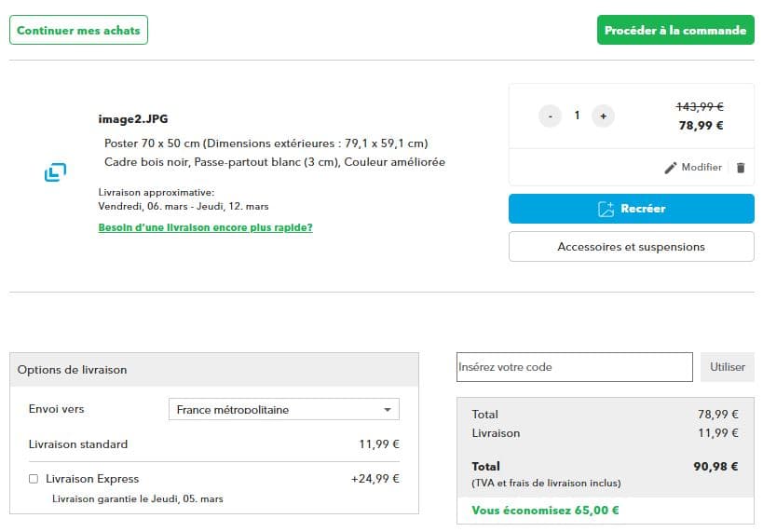Click the Modifier text label
Image resolution: width=763 pixels, height=532 pixels.
pyautogui.click(x=702, y=168)
